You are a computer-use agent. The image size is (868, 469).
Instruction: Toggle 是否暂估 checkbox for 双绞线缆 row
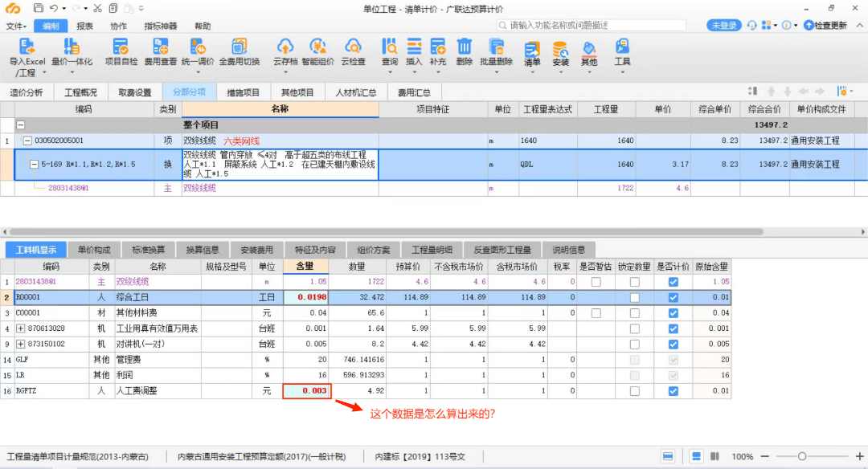[596, 282]
